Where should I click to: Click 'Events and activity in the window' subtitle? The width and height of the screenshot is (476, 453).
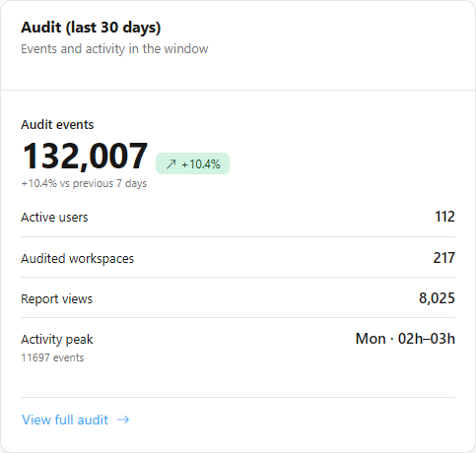click(114, 49)
